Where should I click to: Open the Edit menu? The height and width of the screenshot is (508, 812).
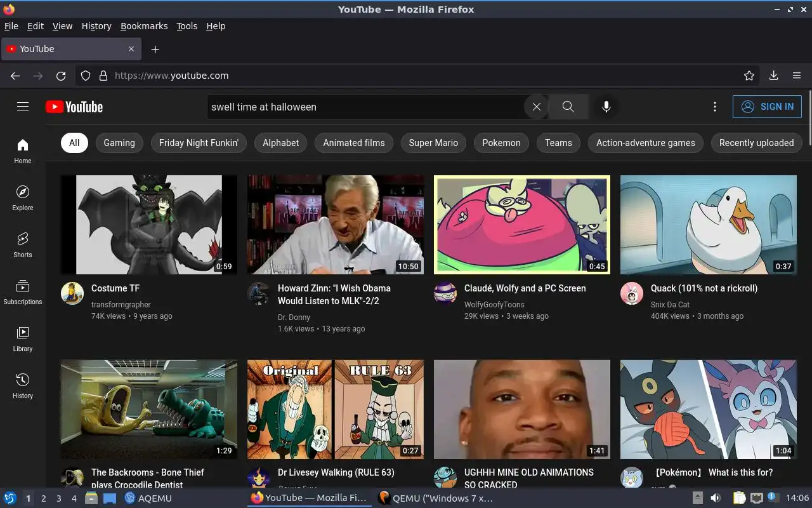(36, 26)
